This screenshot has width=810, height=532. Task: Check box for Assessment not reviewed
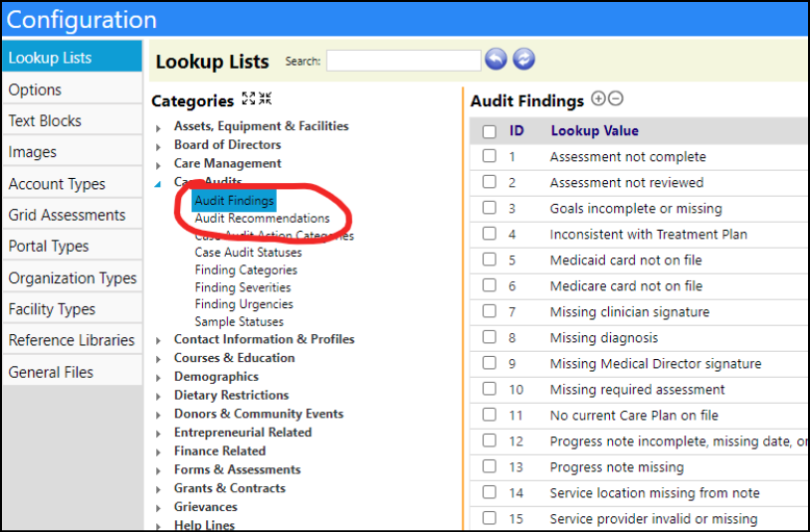(490, 182)
